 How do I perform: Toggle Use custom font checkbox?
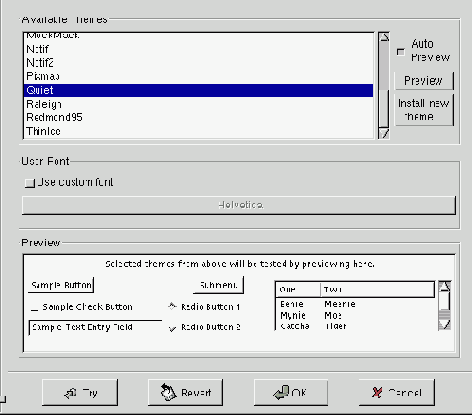pos(30,183)
